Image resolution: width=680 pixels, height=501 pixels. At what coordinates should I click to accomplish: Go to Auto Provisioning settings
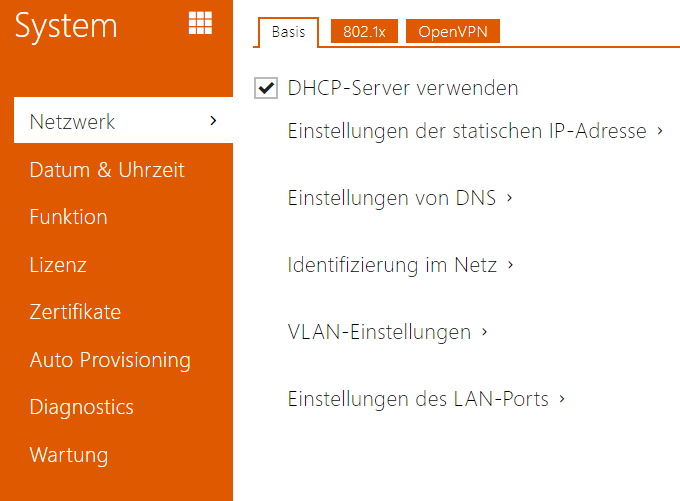point(110,360)
